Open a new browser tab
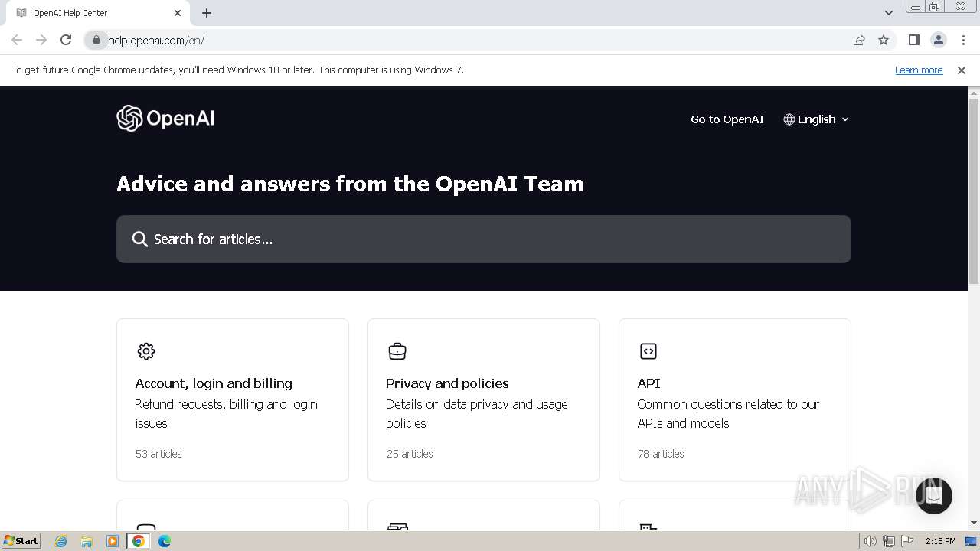The height and width of the screenshot is (551, 980). pyautogui.click(x=207, y=13)
